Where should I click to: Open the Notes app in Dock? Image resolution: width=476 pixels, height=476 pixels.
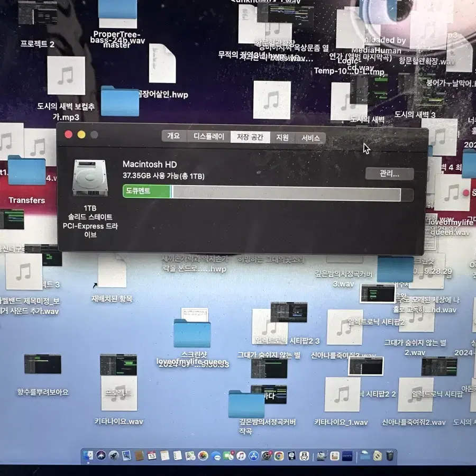[164, 456]
